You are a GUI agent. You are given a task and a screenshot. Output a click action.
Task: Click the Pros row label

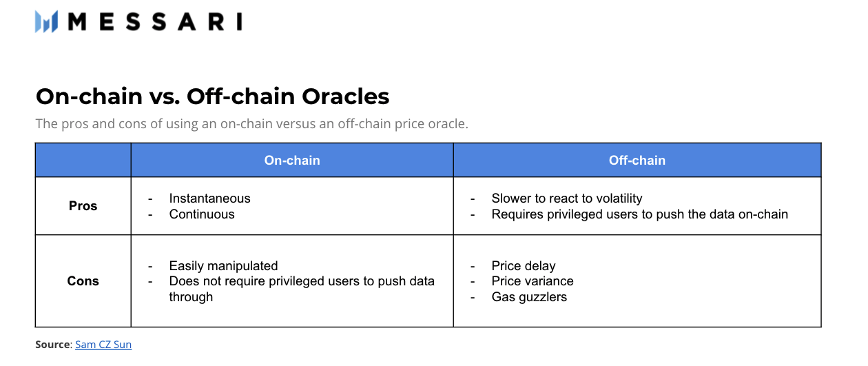point(83,206)
